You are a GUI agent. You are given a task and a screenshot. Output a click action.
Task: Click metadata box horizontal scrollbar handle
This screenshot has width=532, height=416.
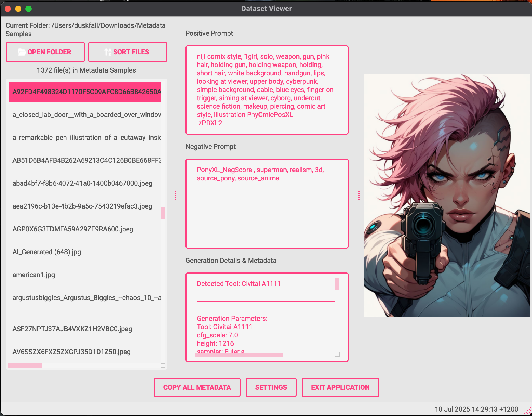[239, 355]
